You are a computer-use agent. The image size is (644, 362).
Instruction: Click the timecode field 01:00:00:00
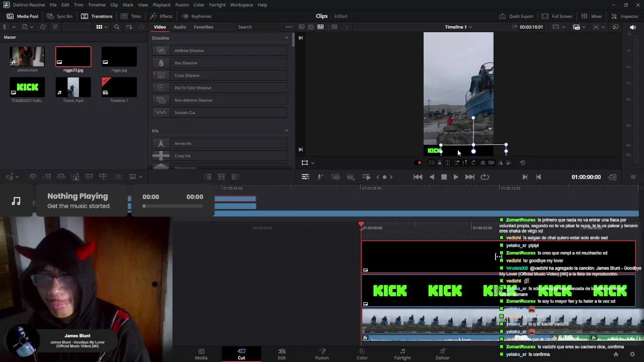tap(586, 177)
